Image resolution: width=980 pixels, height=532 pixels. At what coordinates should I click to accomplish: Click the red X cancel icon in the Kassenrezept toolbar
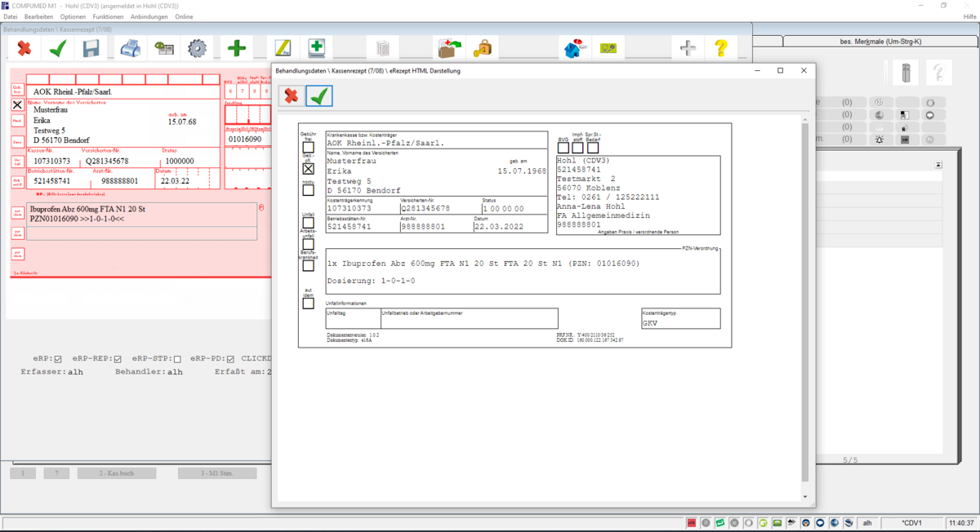coord(24,49)
